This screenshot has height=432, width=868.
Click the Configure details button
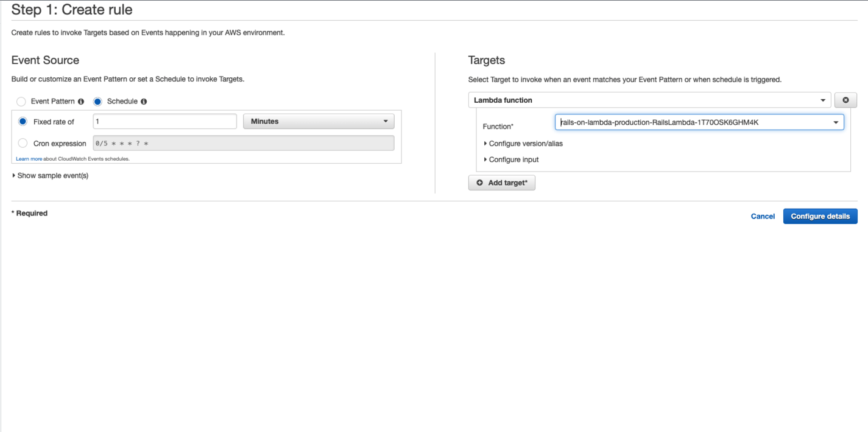pos(820,216)
